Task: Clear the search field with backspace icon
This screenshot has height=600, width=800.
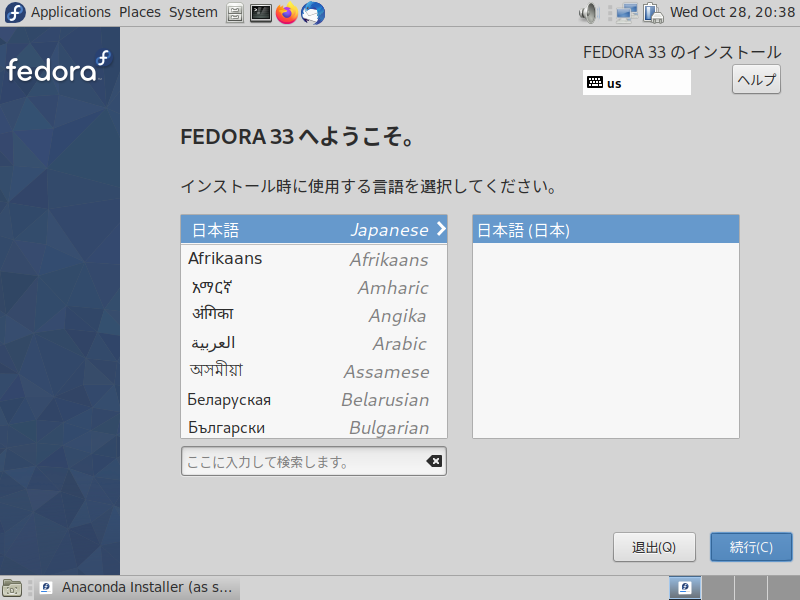Action: pos(434,461)
